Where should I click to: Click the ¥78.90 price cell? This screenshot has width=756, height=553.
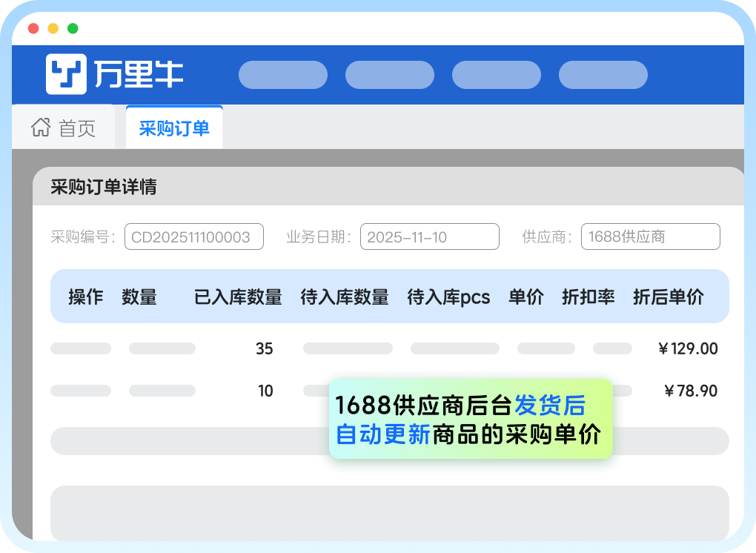pyautogui.click(x=691, y=391)
